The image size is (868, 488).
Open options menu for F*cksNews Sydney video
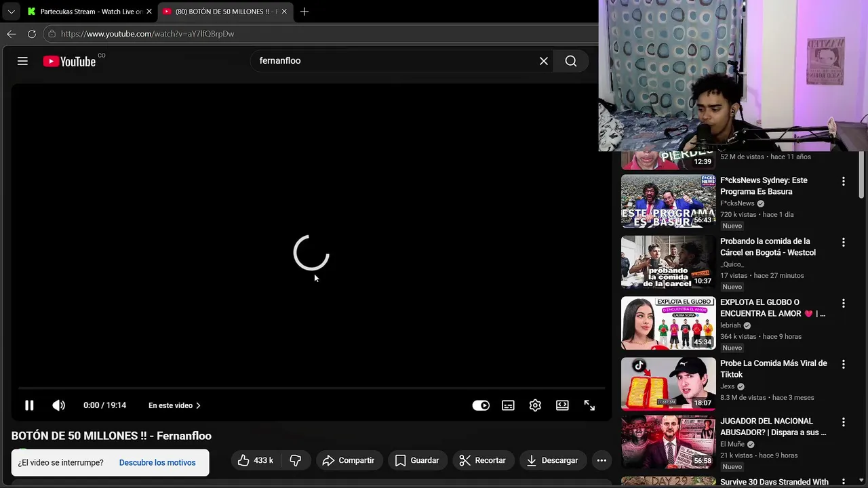pos(844,182)
